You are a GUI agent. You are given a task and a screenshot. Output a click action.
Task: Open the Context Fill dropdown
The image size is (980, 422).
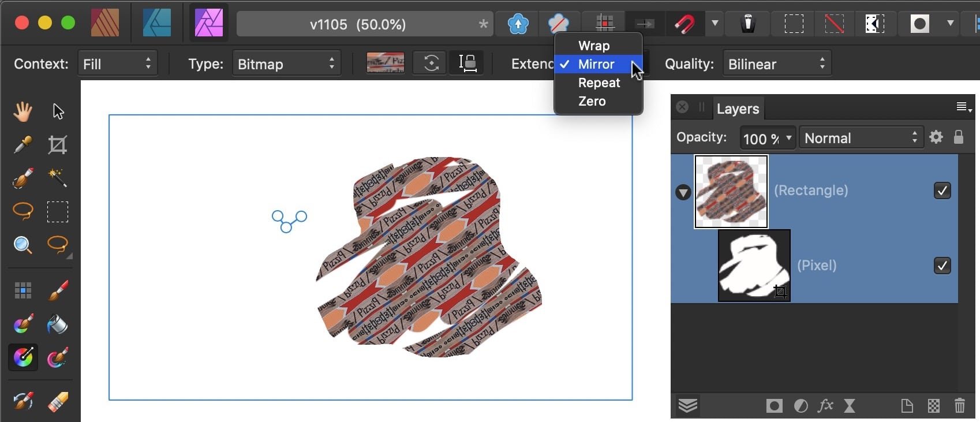(117, 64)
